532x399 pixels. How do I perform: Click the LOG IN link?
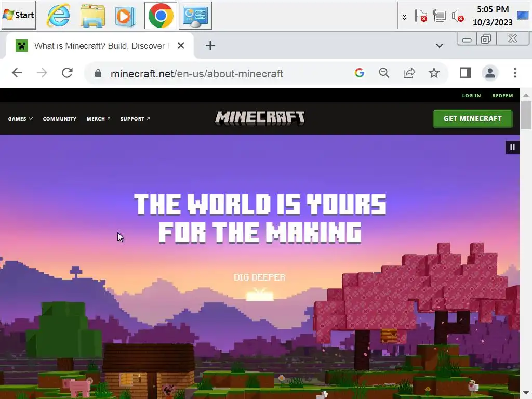pyautogui.click(x=471, y=96)
